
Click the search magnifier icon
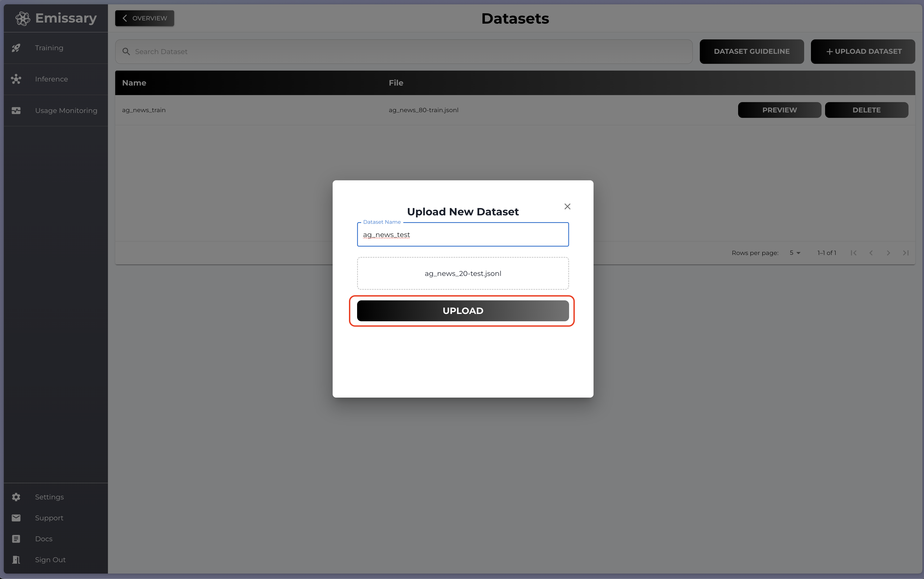coord(126,51)
